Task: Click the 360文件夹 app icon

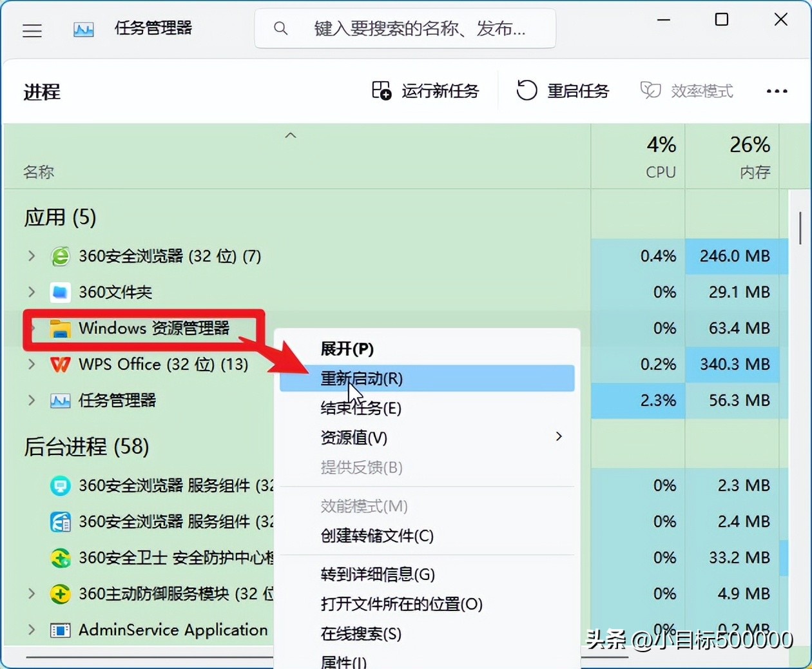Action: point(60,292)
